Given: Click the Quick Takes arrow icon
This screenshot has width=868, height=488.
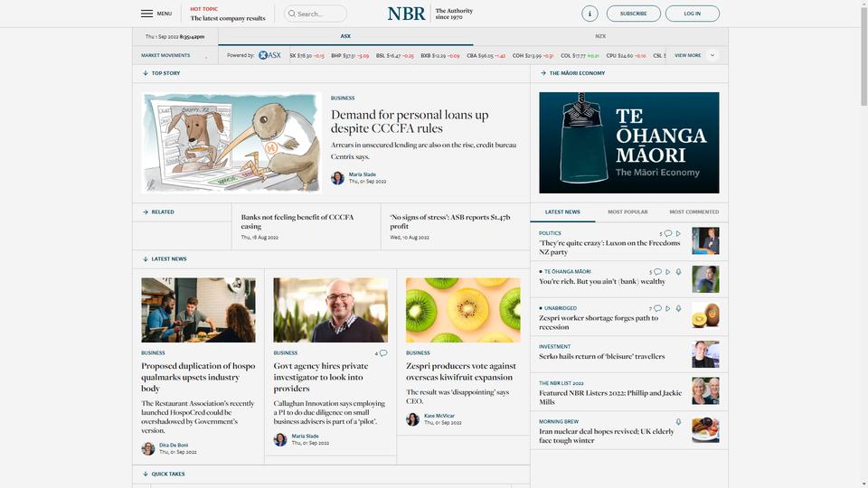Looking at the screenshot, I should 145,474.
